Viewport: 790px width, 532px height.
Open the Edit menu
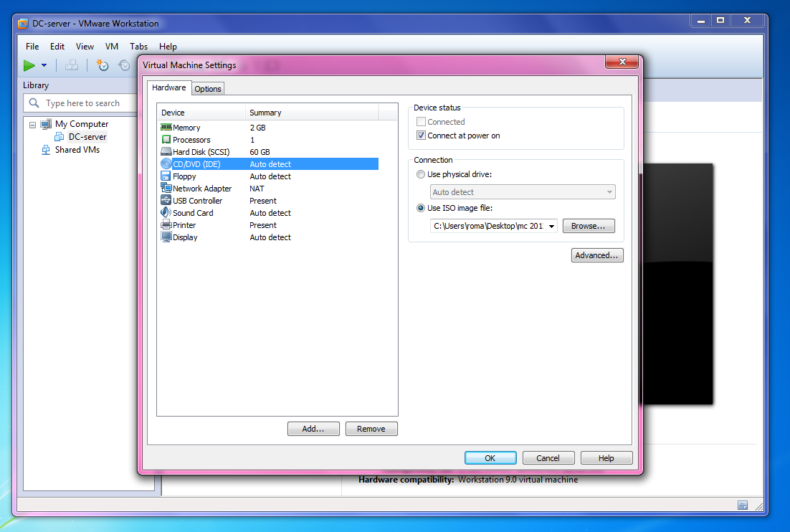pos(57,47)
